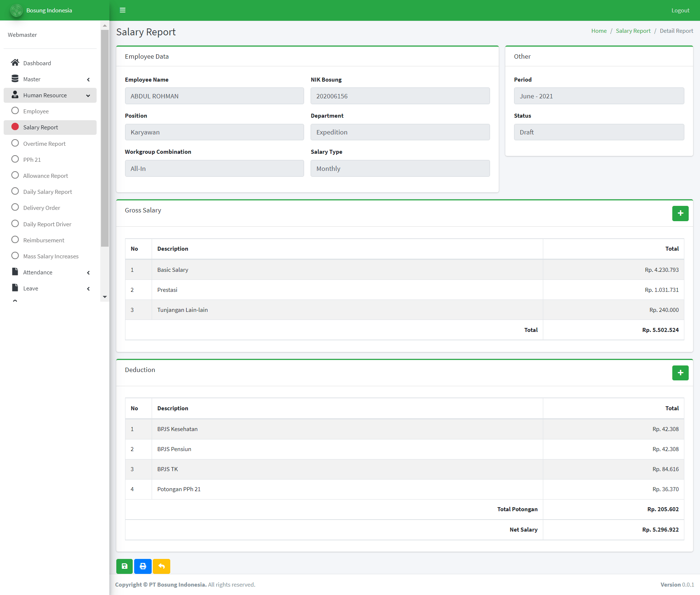The width and height of the screenshot is (700, 595).
Task: Select the Overtime Report radio indicator
Action: point(15,143)
